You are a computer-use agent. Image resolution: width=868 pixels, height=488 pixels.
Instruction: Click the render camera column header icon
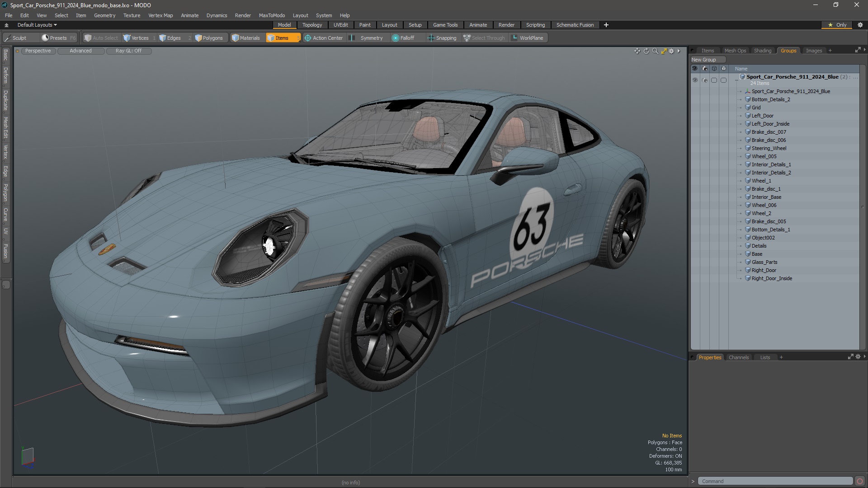click(x=704, y=69)
